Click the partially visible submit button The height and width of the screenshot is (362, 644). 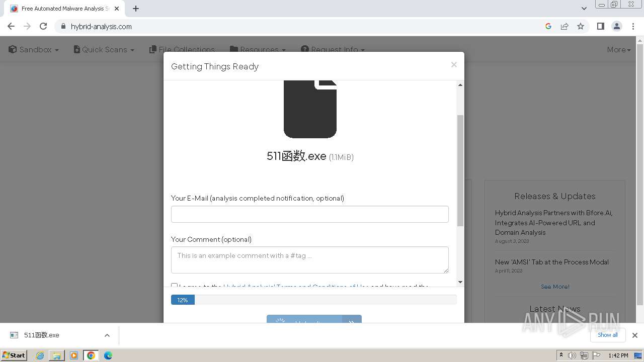[314, 319]
